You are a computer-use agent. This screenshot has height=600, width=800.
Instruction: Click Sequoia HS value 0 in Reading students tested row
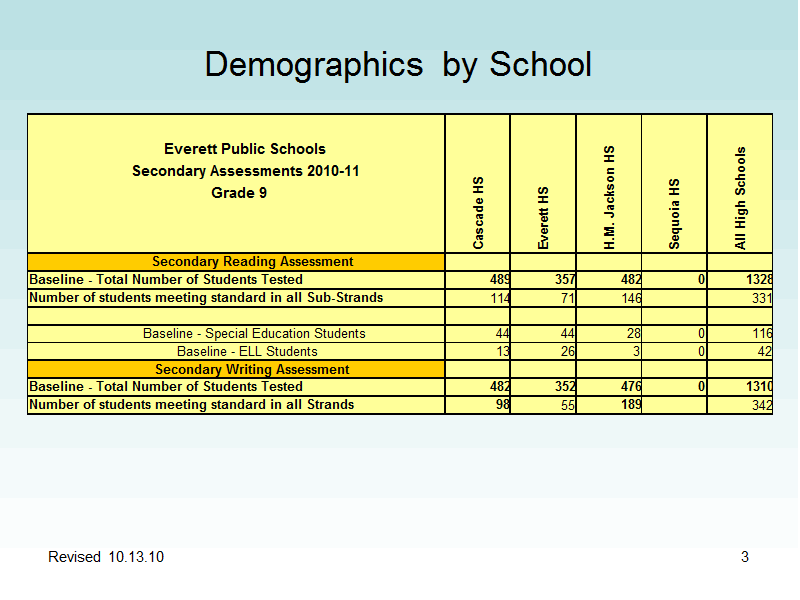pyautogui.click(x=702, y=280)
